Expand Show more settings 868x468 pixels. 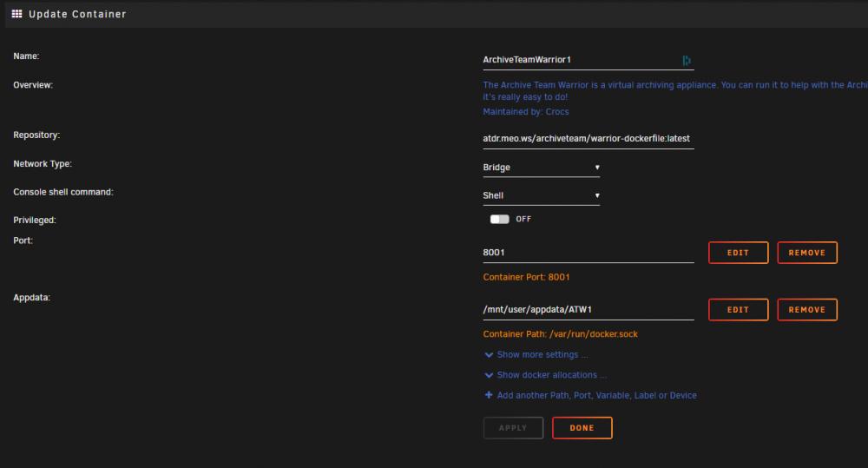tap(542, 354)
